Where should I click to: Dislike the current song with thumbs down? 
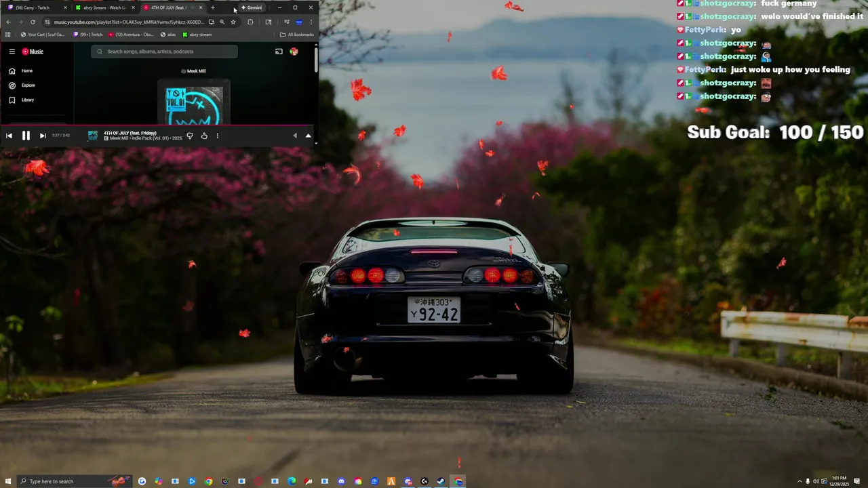tap(190, 136)
